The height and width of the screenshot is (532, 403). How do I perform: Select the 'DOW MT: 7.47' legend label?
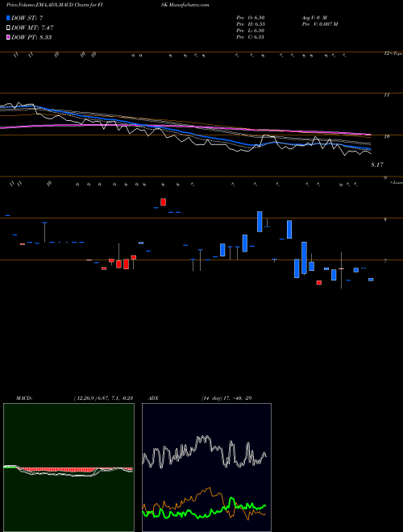click(32, 28)
